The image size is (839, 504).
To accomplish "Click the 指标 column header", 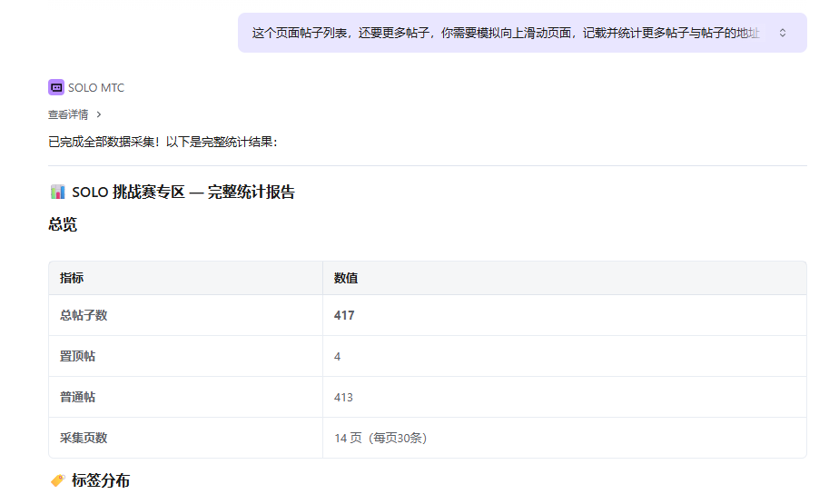I will [72, 278].
